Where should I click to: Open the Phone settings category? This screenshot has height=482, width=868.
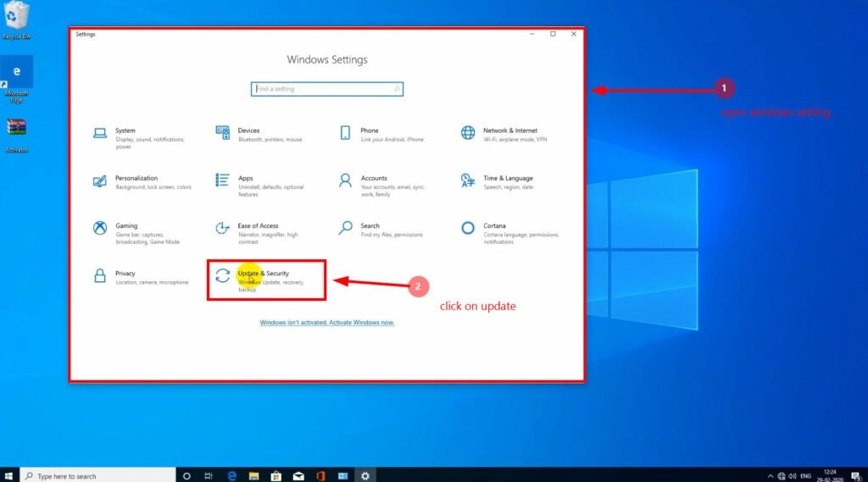coord(382,135)
